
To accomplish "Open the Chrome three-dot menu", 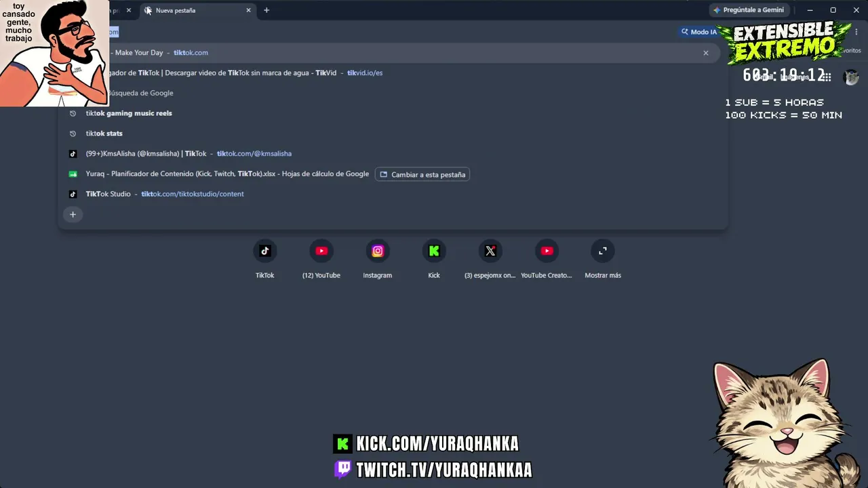I will pyautogui.click(x=856, y=32).
